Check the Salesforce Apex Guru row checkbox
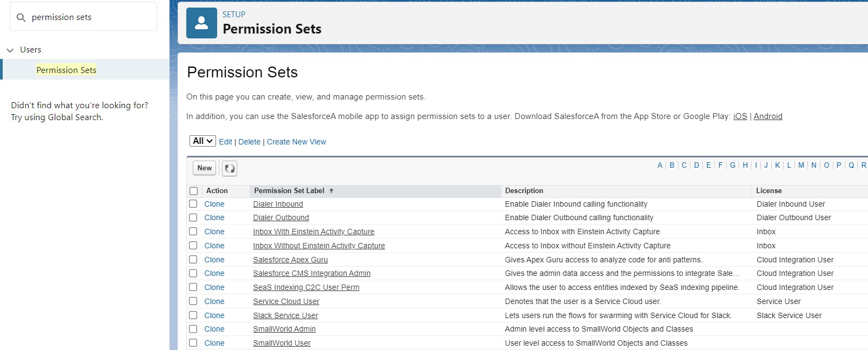 coord(193,260)
